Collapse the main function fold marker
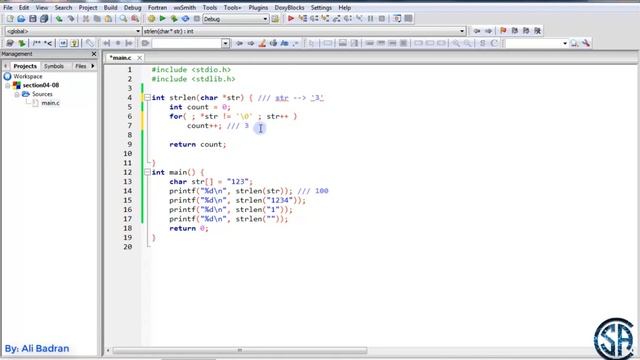Image resolution: width=640 pixels, height=360 pixels. (x=147, y=172)
